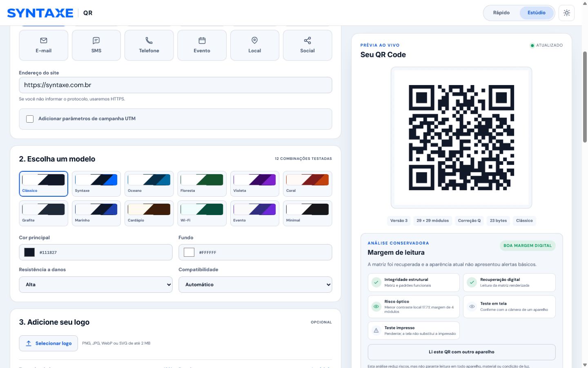Click the Selecionar logo button

coord(49,343)
